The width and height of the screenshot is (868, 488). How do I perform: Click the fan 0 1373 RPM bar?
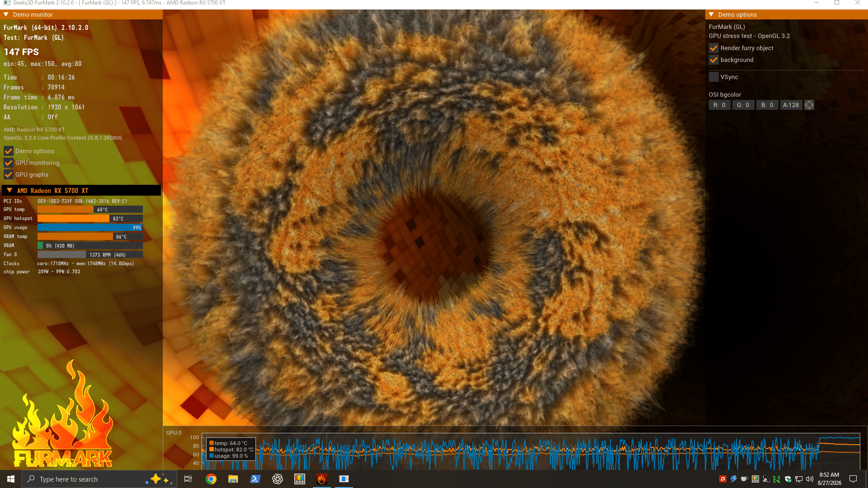[90, 254]
